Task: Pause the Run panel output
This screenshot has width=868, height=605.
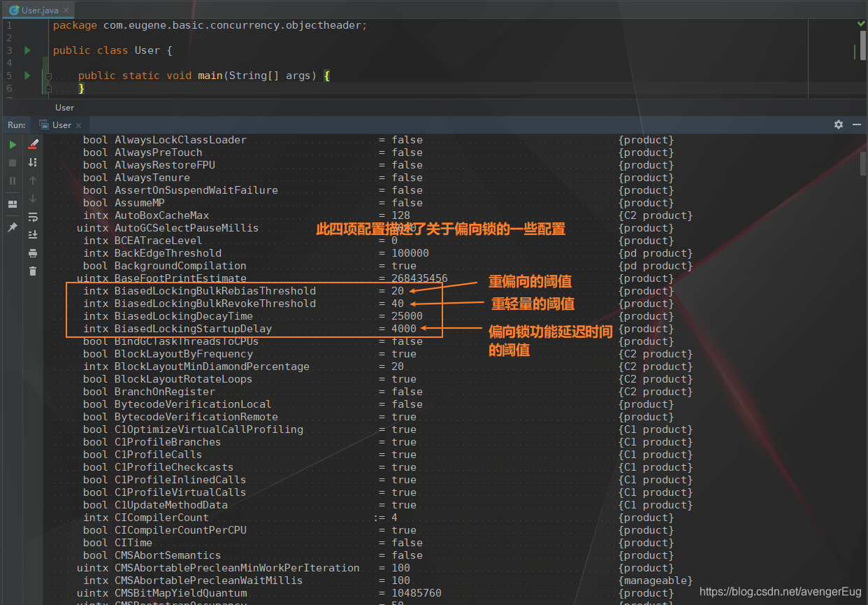Action: [13, 180]
